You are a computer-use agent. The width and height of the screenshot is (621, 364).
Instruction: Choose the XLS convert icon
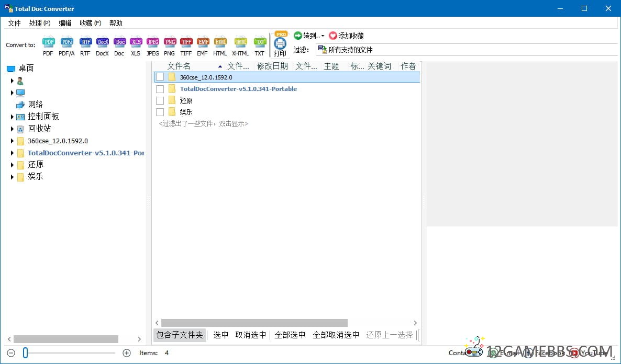pos(136,42)
